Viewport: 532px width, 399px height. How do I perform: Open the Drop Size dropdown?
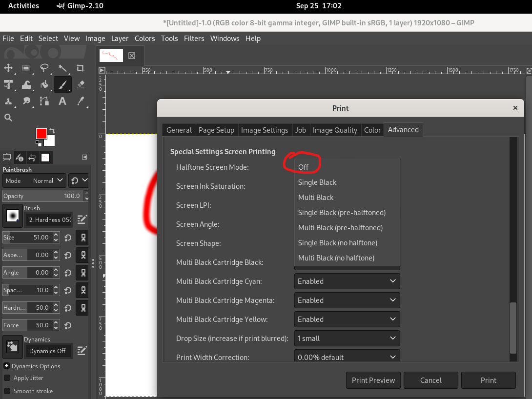click(347, 338)
